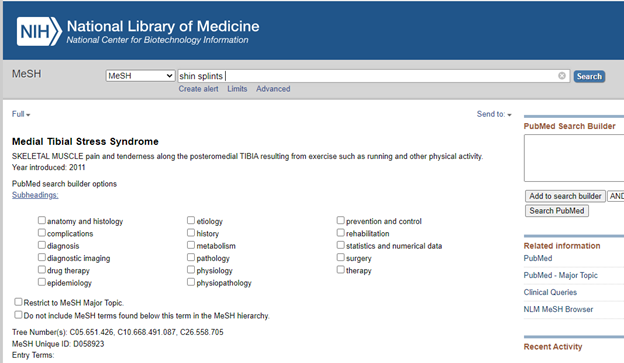Check statistics and numerical data
The image size is (624, 363).
click(x=341, y=245)
